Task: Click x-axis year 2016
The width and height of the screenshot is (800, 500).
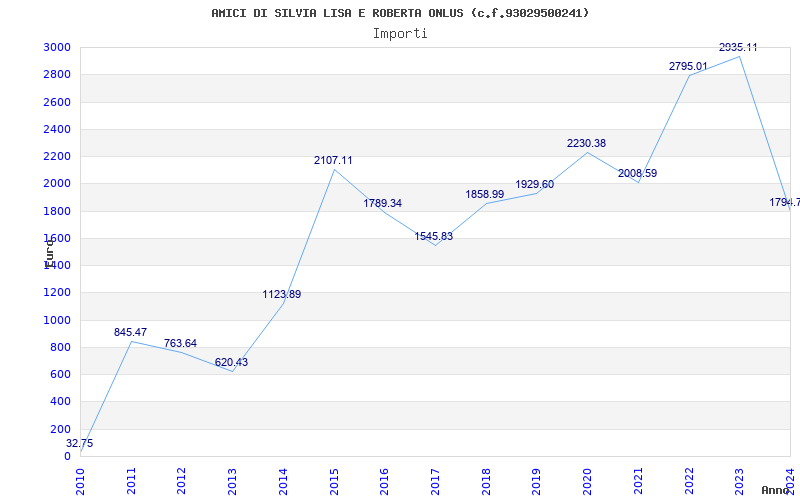Action: point(385,481)
